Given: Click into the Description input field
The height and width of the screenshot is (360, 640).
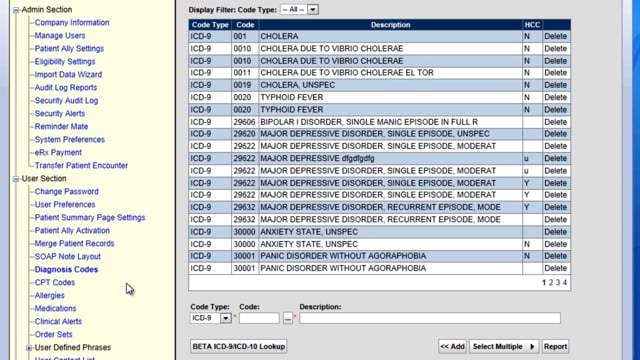Looking at the screenshot, I should pos(430,318).
